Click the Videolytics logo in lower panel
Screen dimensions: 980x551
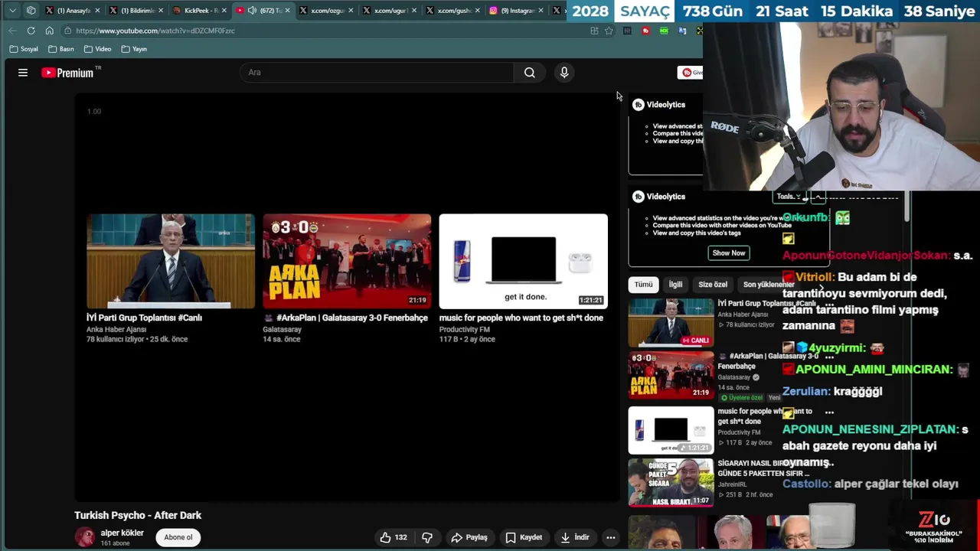click(638, 197)
